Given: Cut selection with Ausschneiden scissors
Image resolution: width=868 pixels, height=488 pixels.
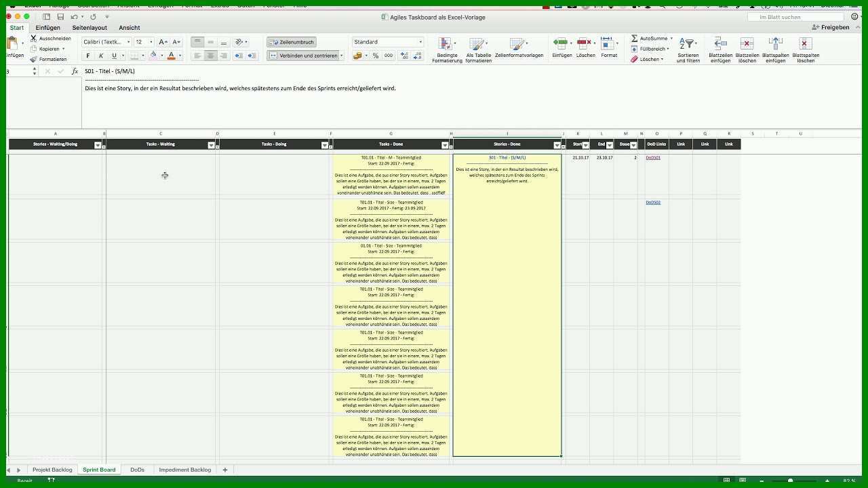Looking at the screenshot, I should coord(51,39).
